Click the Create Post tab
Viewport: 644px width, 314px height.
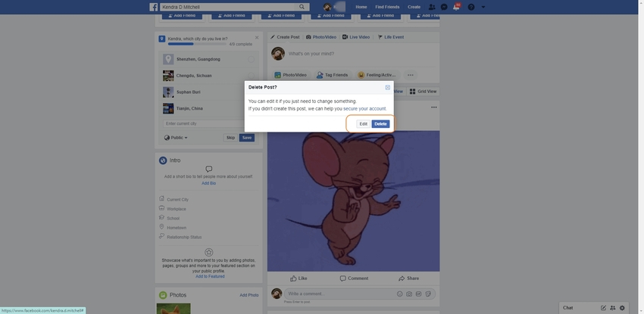point(285,37)
